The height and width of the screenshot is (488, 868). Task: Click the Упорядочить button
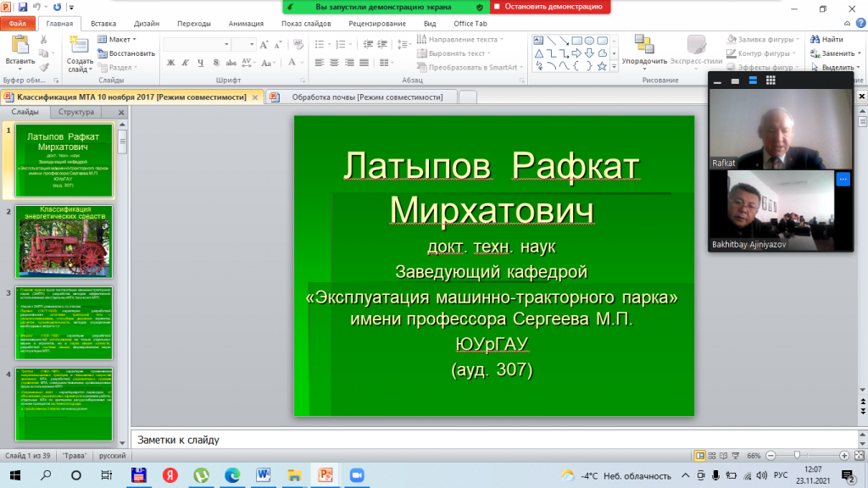[644, 50]
